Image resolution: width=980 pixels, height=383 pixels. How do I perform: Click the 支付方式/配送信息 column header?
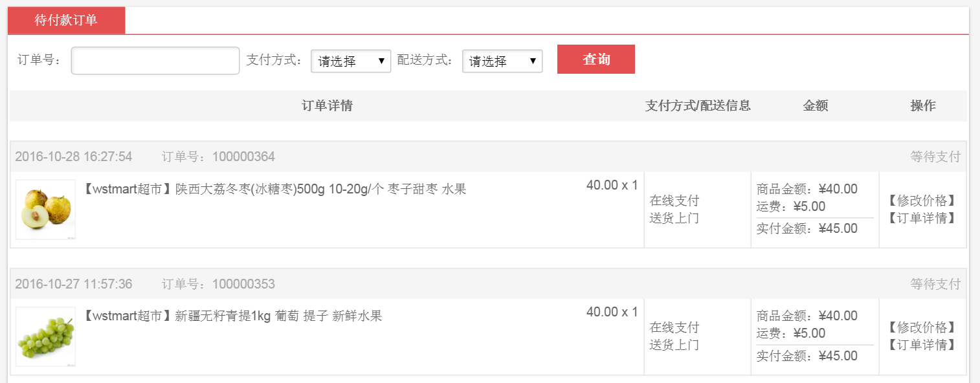(x=698, y=105)
